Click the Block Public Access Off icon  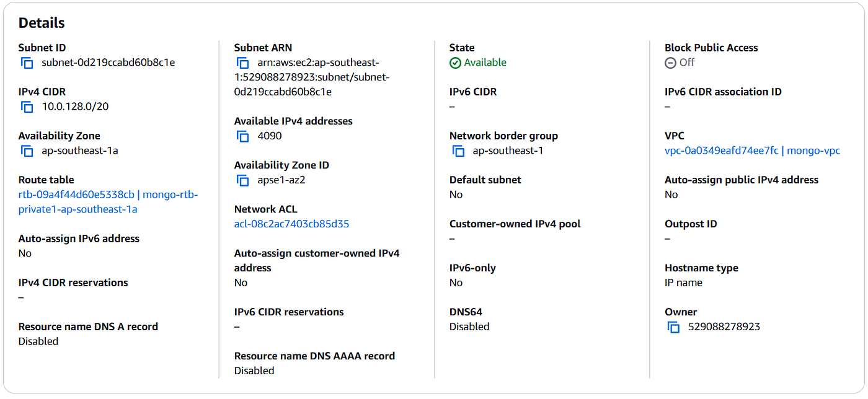pos(670,63)
